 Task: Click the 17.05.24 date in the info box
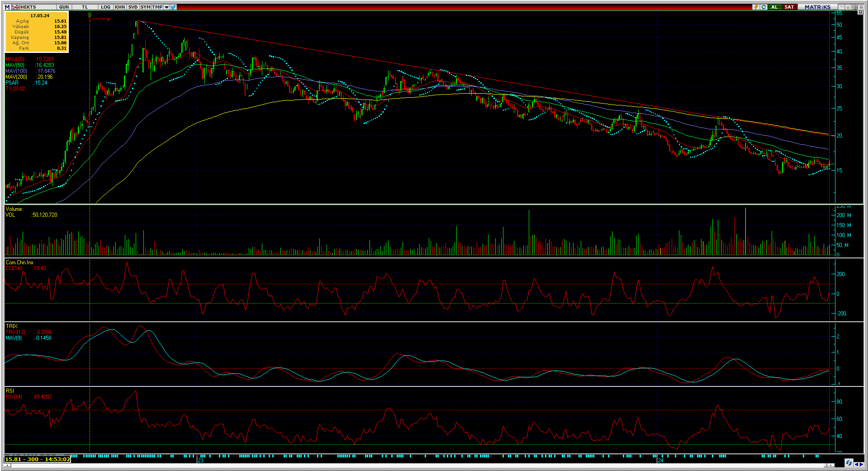pyautogui.click(x=40, y=16)
